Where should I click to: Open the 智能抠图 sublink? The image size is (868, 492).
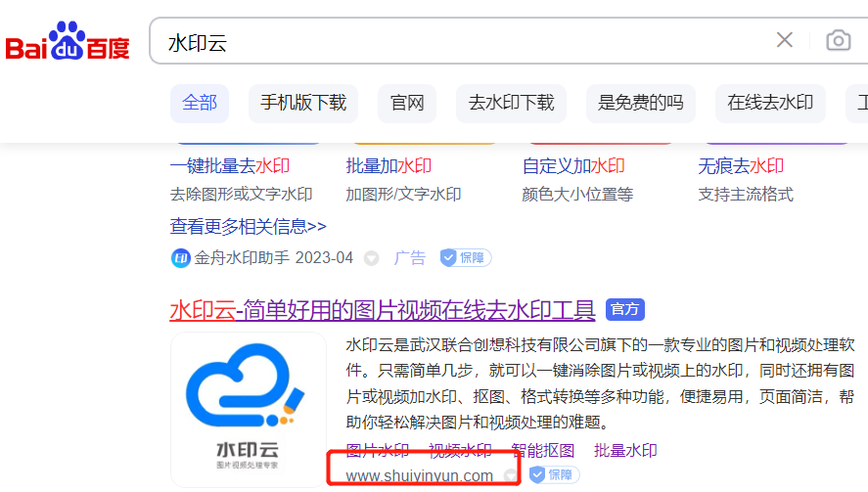(x=542, y=451)
